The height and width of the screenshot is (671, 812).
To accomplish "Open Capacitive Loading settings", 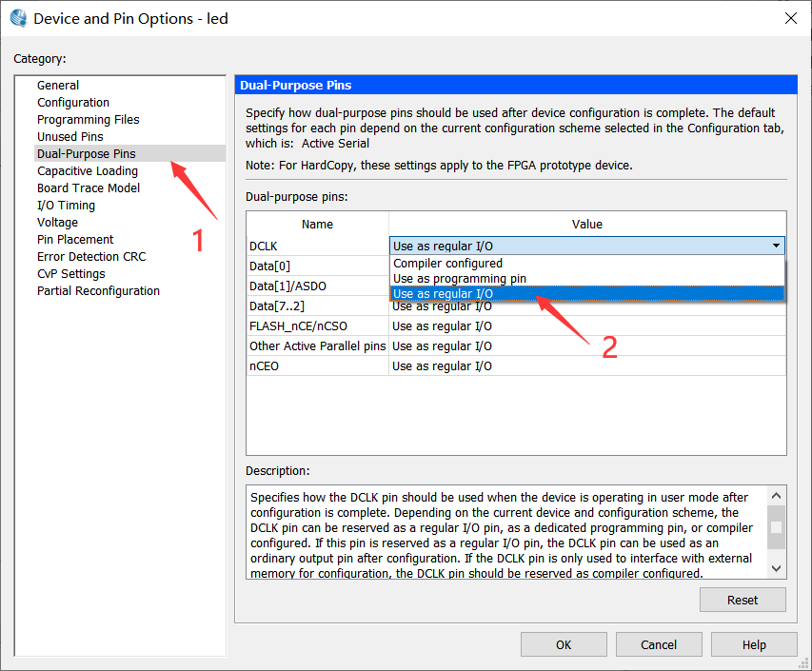I will tap(88, 171).
